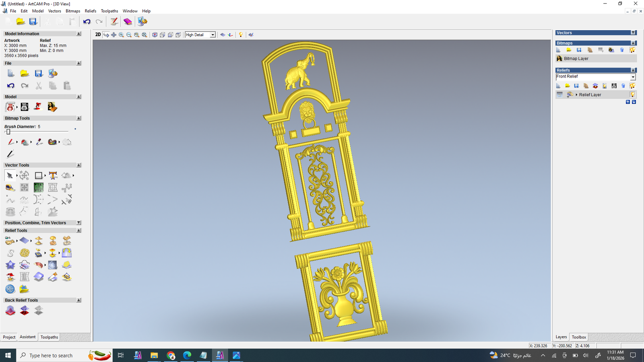The width and height of the screenshot is (644, 362).
Task: Select the Create Text vector tool
Action: (53, 175)
